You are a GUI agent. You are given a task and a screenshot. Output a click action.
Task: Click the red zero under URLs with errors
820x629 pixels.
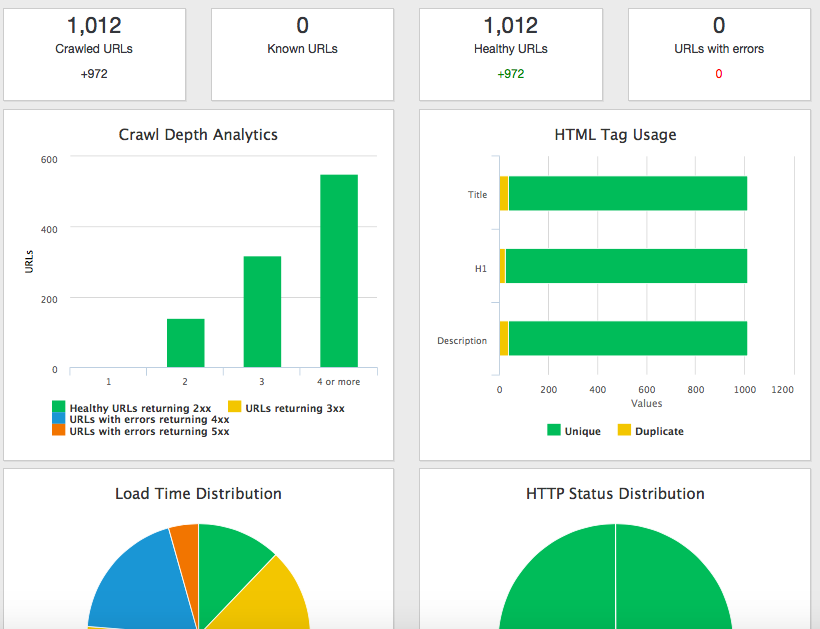coord(718,74)
